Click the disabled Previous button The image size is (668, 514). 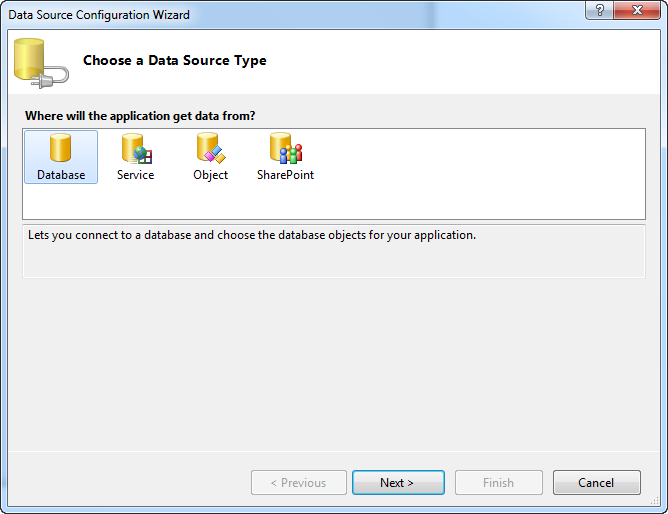coord(299,482)
